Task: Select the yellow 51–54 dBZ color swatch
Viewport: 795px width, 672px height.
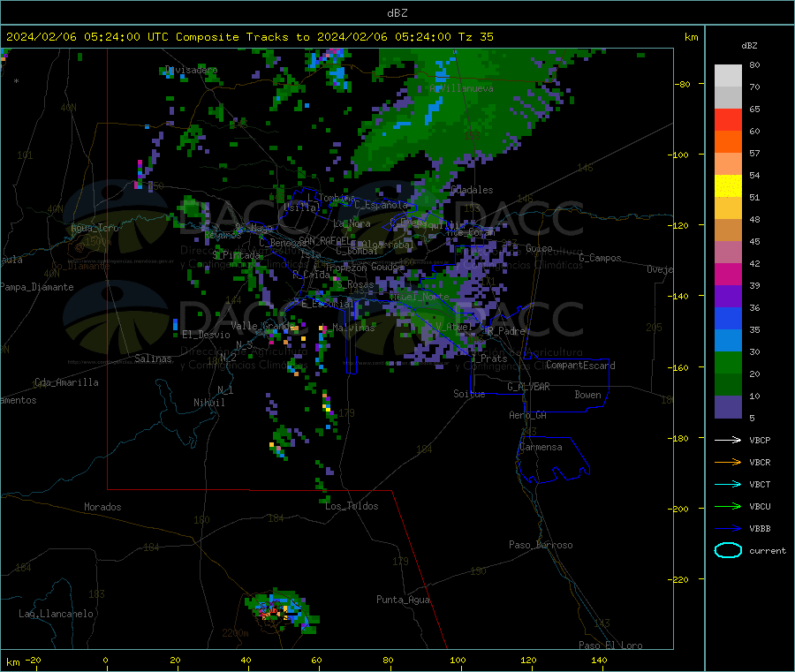Action: pyautogui.click(x=728, y=186)
